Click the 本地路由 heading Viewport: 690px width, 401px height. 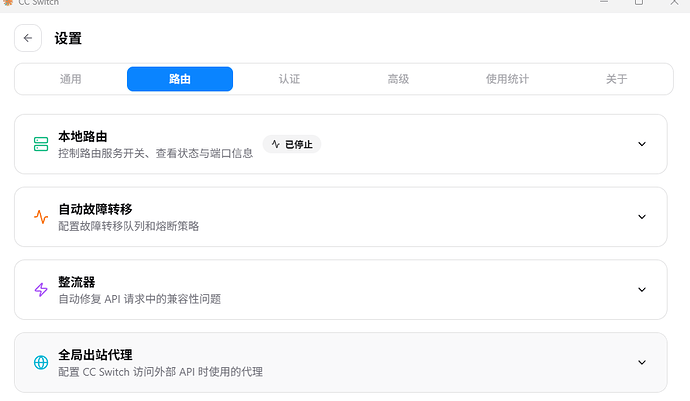click(83, 136)
